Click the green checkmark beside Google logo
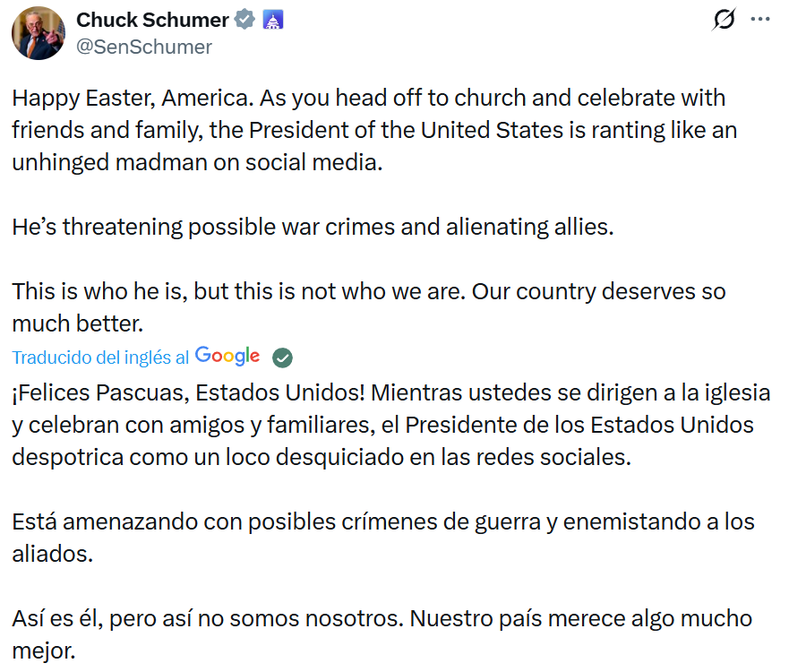Screen dimensions: 789x672 (x=282, y=358)
